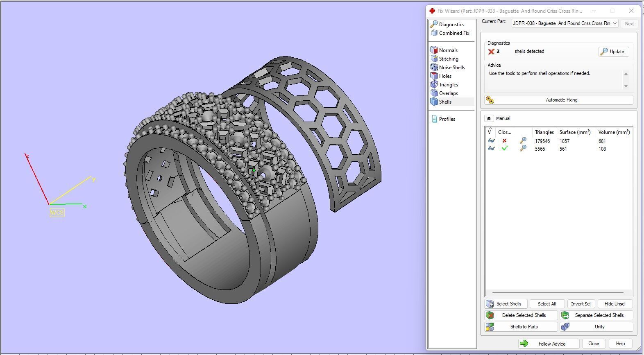Click the green closed checkmark in second row

coord(505,149)
